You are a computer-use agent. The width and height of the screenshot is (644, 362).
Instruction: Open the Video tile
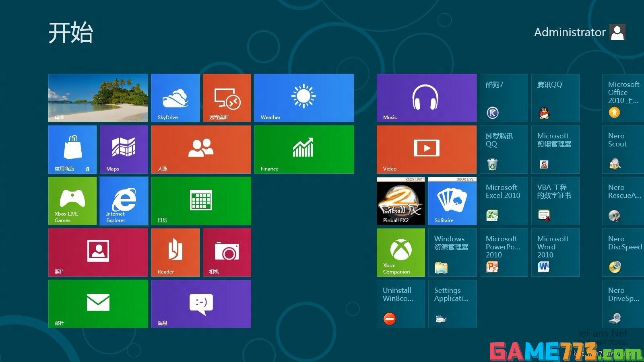coord(427,150)
